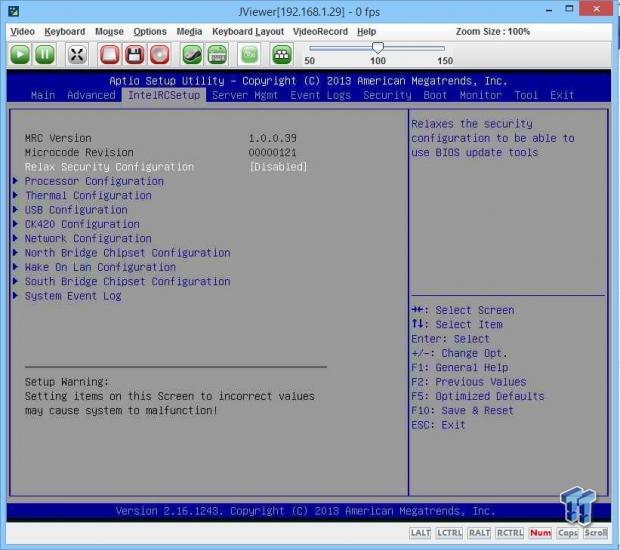
Task: Open the VideoRecord menu
Action: coord(320,31)
